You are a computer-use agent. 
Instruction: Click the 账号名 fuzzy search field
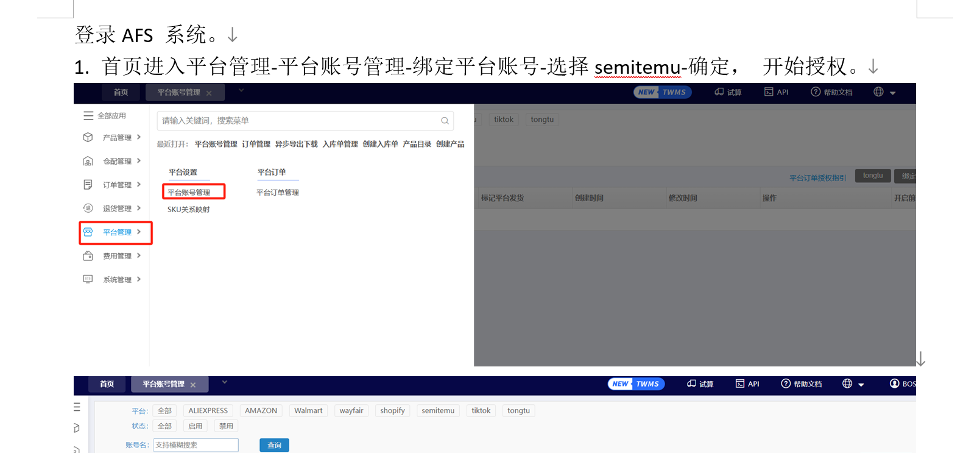pyautogui.click(x=196, y=445)
